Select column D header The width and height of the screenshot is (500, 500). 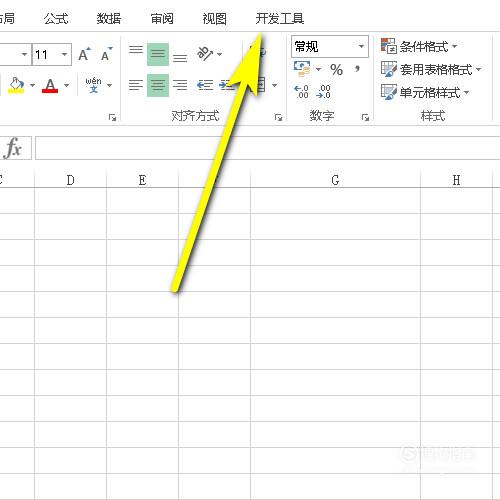point(70,180)
